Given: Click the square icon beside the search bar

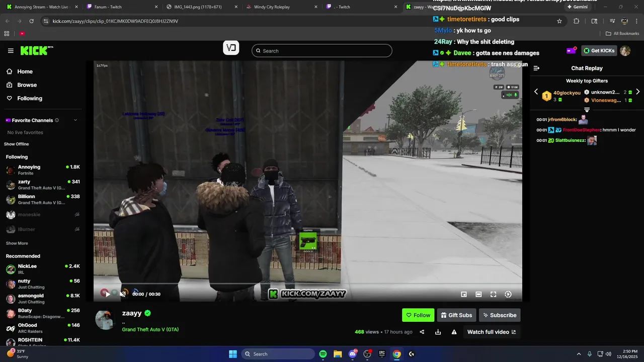Looking at the screenshot, I should (231, 48).
